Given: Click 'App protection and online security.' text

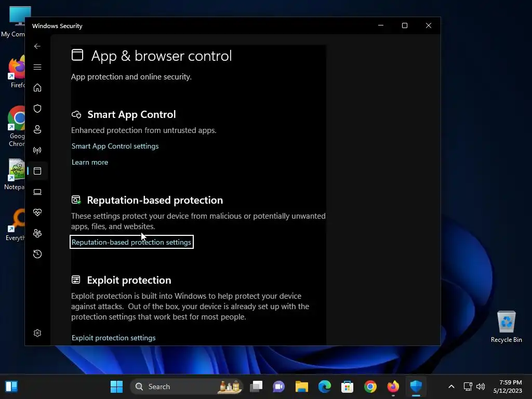Looking at the screenshot, I should (131, 77).
